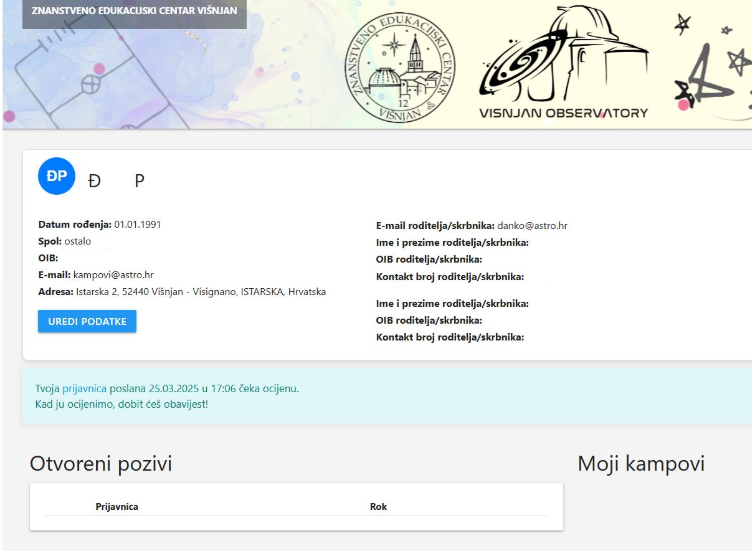Click the birth date 01.01.1991
The image size is (752, 551).
pos(138,224)
